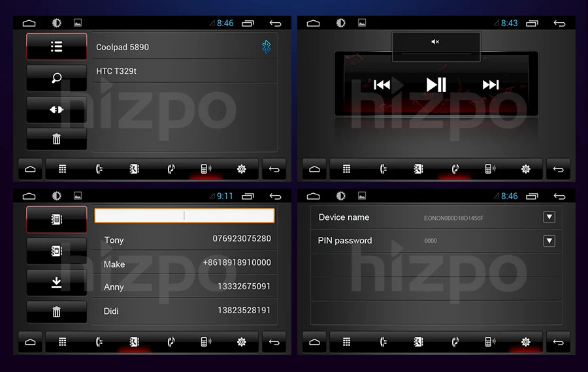This screenshot has width=588, height=372.
Task: Open dial pad in settings screen bottom bar
Action: [347, 342]
